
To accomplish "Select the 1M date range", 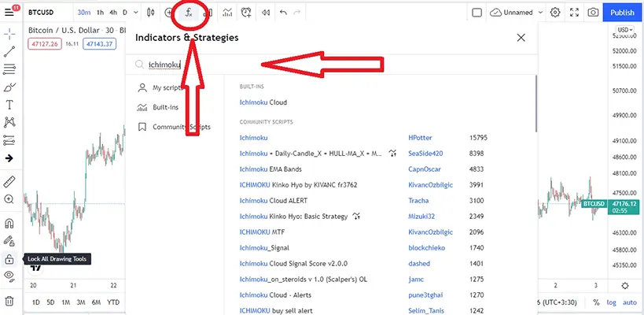I will [x=66, y=302].
